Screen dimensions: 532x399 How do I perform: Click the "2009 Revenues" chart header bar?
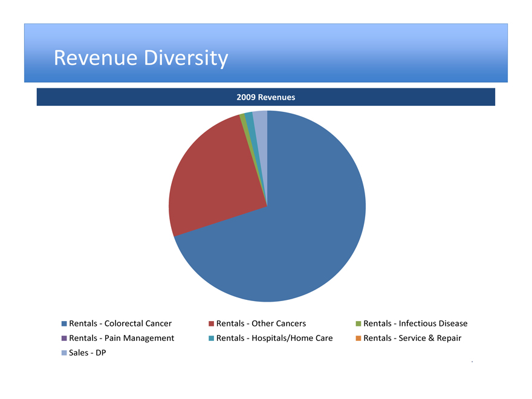(x=265, y=97)
